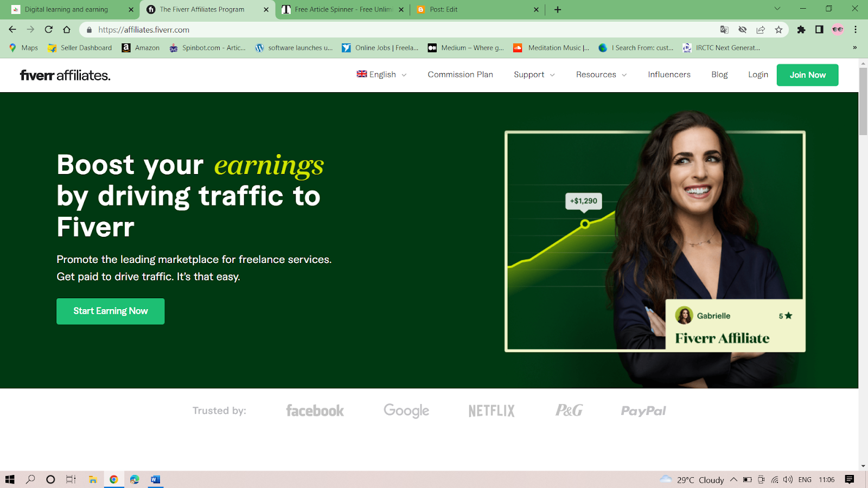
Task: Open the Medium bookmark
Action: point(466,48)
